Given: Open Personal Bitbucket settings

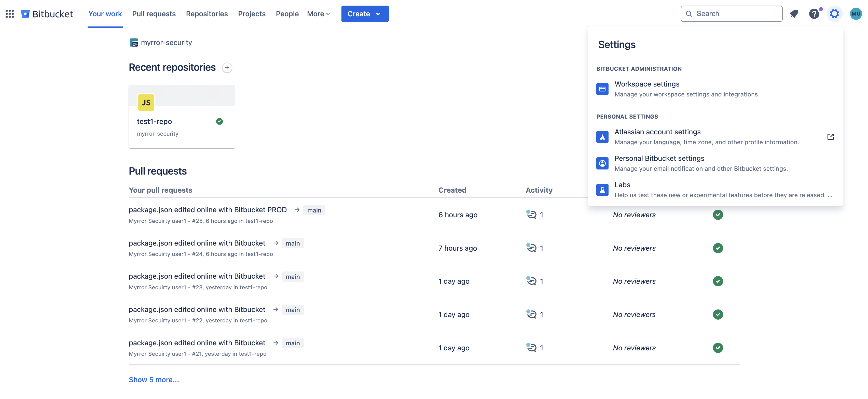Looking at the screenshot, I should (x=715, y=163).
